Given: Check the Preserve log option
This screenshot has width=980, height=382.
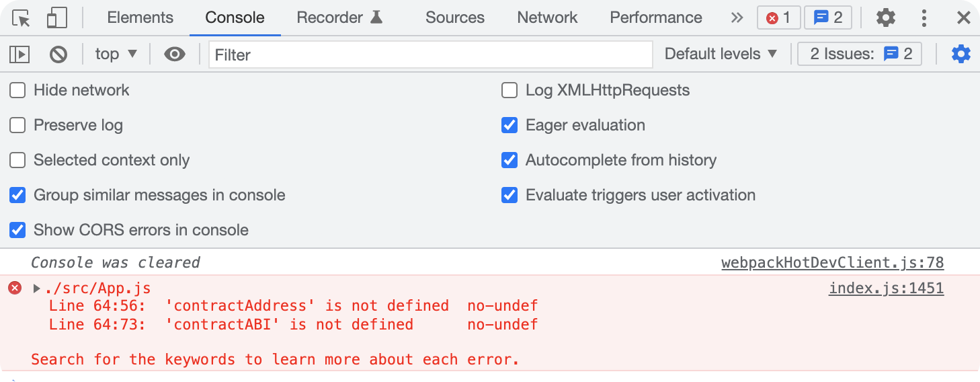Looking at the screenshot, I should pos(17,125).
